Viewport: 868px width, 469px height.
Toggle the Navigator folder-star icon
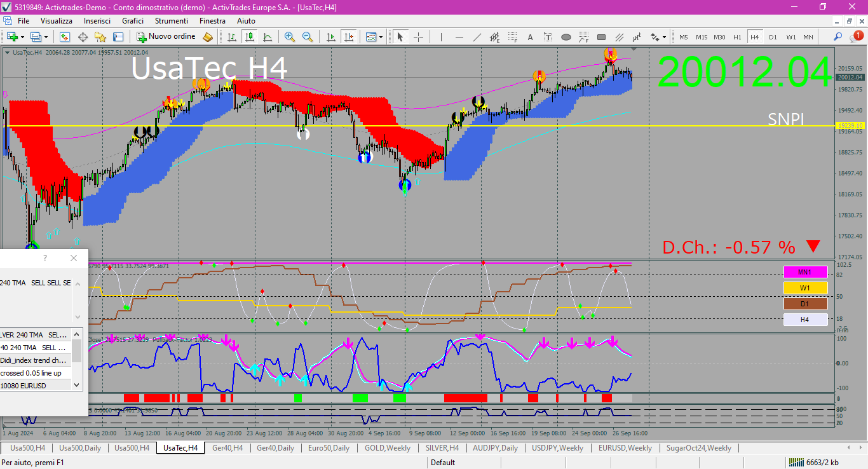100,37
